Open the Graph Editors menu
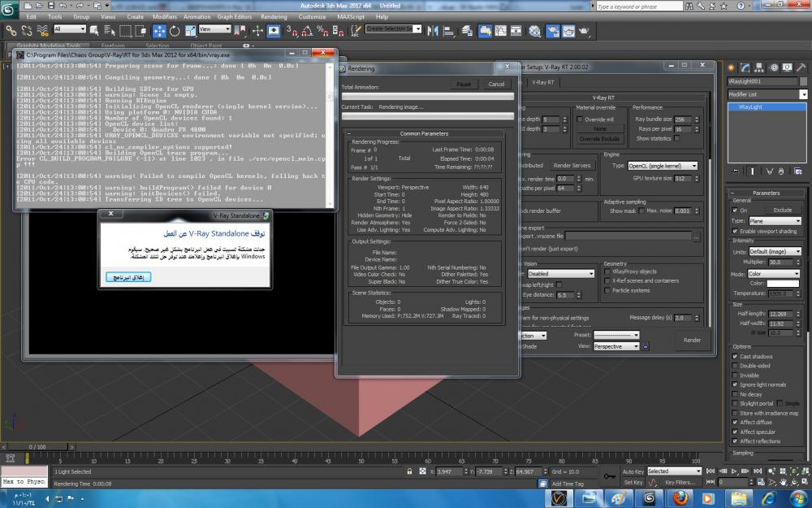Viewport: 812px width, 508px height. coord(234,16)
